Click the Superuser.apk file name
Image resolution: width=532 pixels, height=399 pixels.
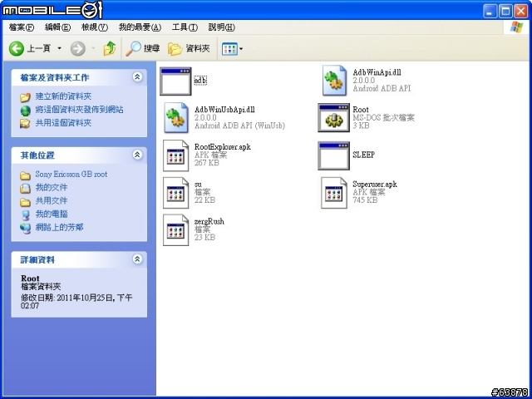pos(375,185)
